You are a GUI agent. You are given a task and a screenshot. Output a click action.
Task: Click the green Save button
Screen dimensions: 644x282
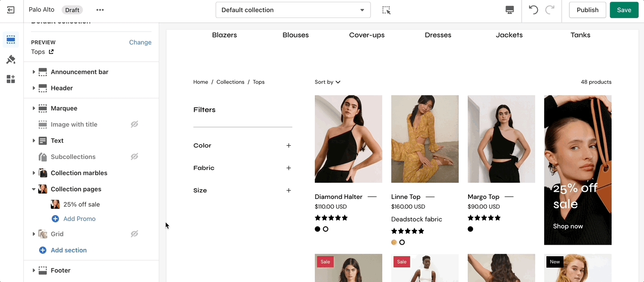624,10
